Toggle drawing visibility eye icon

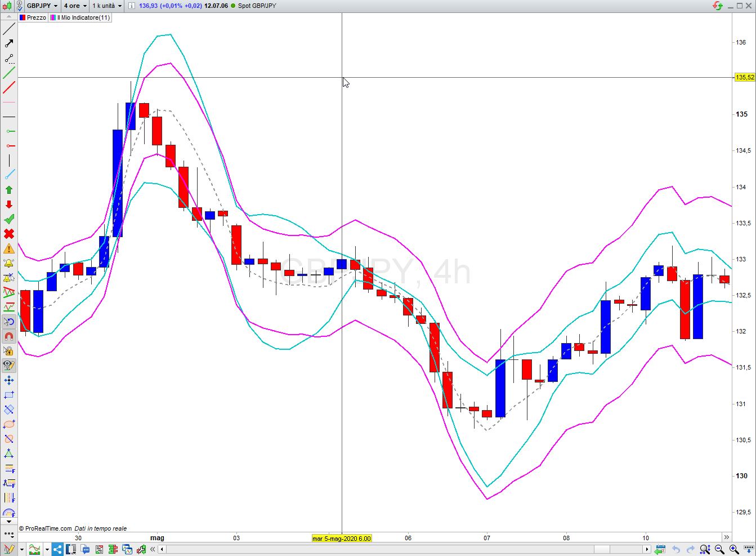9,366
